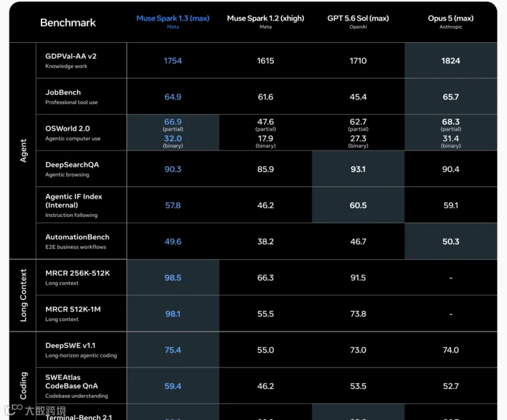Image resolution: width=507 pixels, height=420 pixels.
Task: Select the Muse Spark 1.2 (xhigh) column header
Action: pyautogui.click(x=265, y=21)
